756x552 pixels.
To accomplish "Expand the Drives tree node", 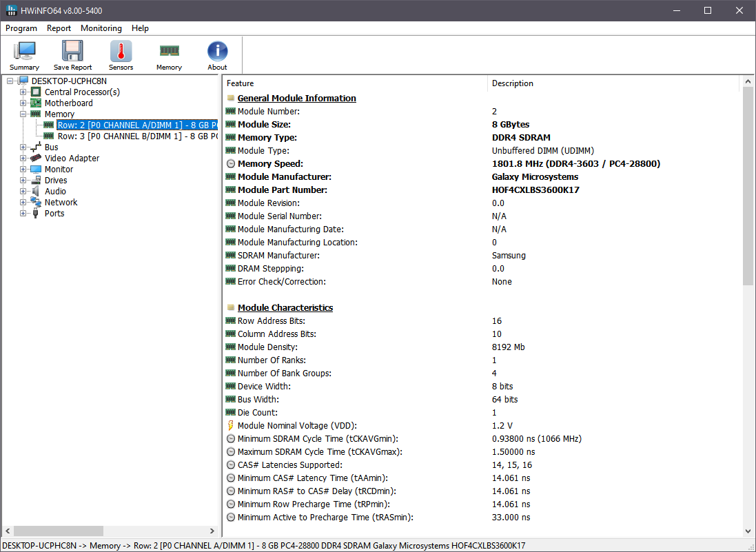I will (x=23, y=181).
